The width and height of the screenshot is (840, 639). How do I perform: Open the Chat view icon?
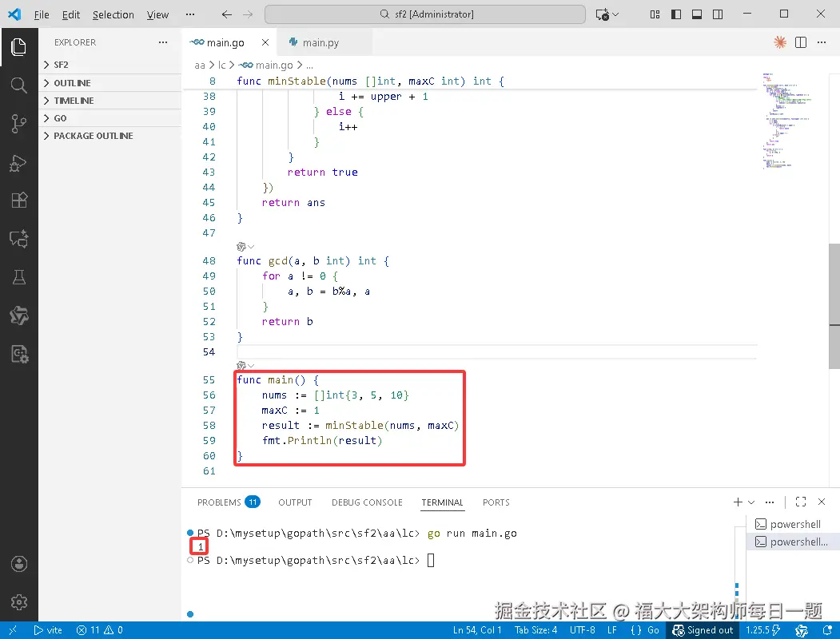pos(18,239)
